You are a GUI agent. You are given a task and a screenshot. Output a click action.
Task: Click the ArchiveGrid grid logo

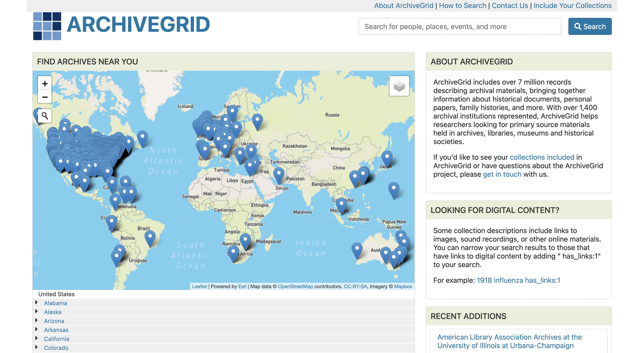tap(47, 26)
